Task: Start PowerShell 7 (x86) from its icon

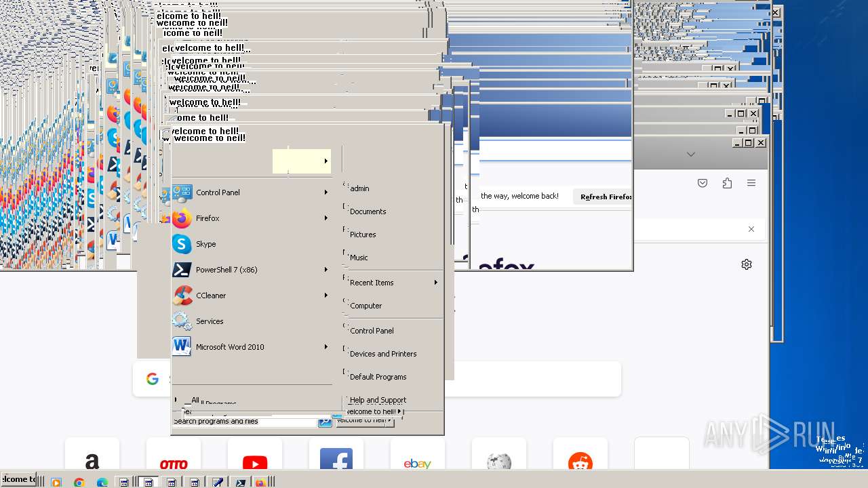Action: 182,270
